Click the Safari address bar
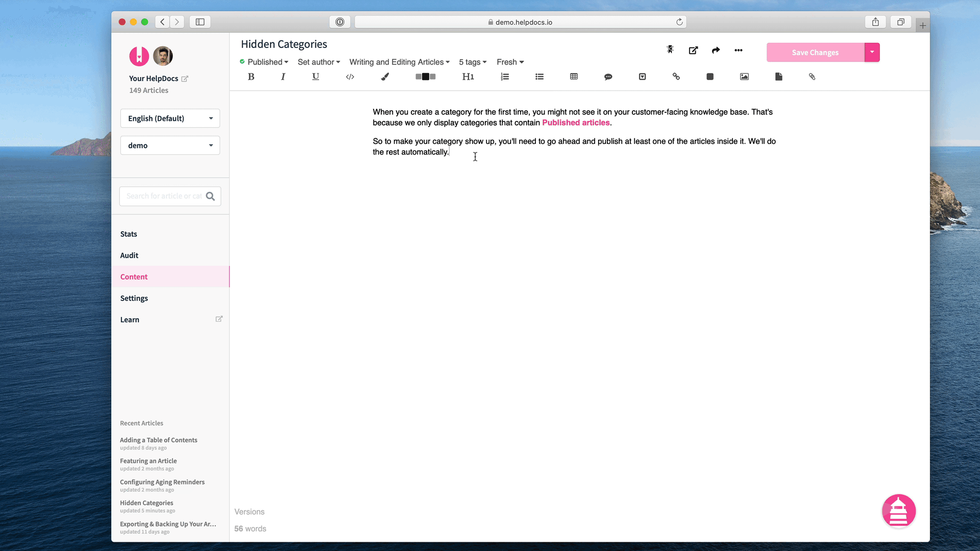Viewport: 980px width, 551px height. (x=520, y=22)
